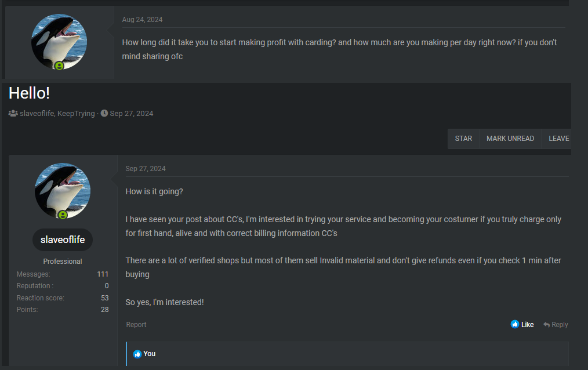Click the blue reaction icon beside "You"

[137, 354]
